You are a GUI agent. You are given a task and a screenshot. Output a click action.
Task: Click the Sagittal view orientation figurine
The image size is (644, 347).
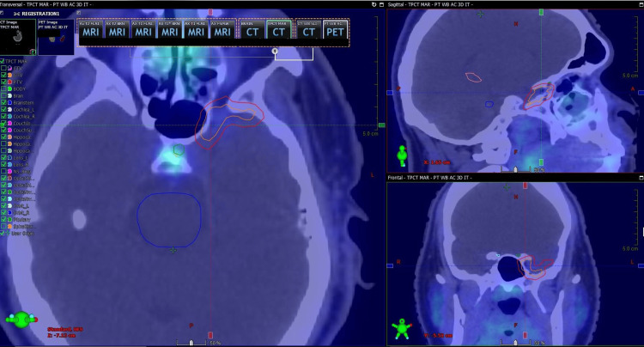point(402,155)
